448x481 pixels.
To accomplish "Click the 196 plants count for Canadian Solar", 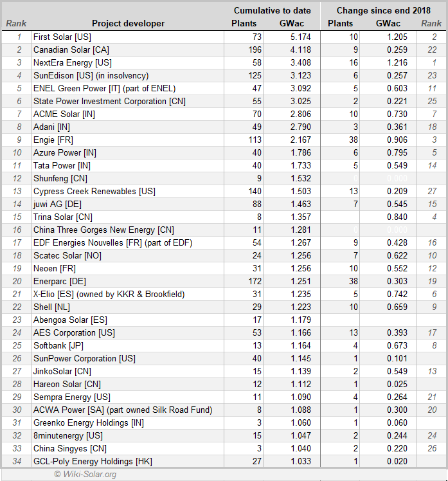I will pos(255,50).
